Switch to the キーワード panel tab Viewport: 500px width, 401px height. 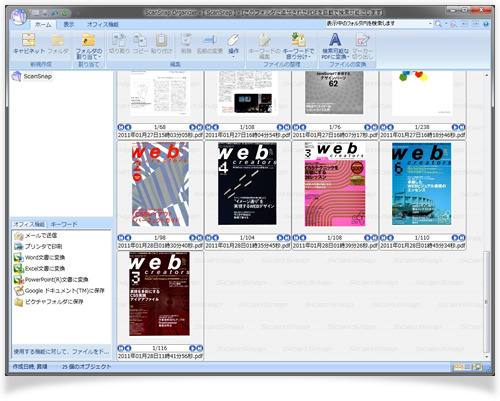64,224
